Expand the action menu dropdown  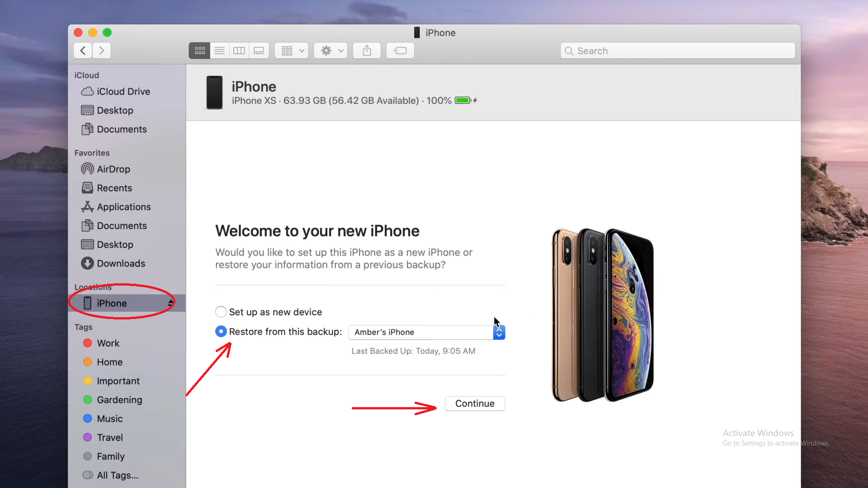331,51
